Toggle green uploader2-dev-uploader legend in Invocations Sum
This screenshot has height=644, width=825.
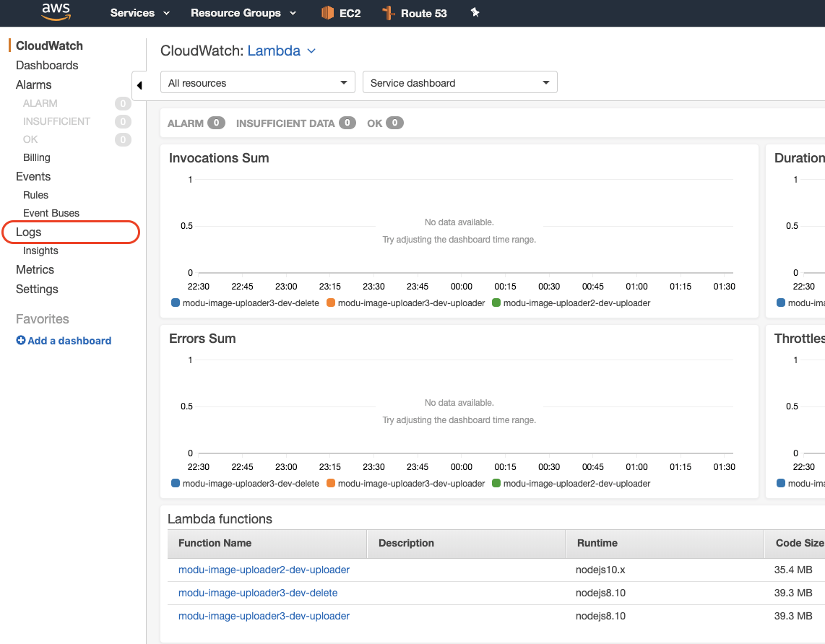click(x=571, y=303)
